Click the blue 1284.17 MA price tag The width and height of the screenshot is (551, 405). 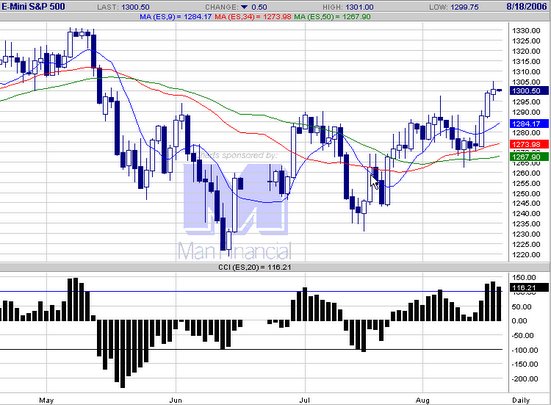[x=529, y=124]
